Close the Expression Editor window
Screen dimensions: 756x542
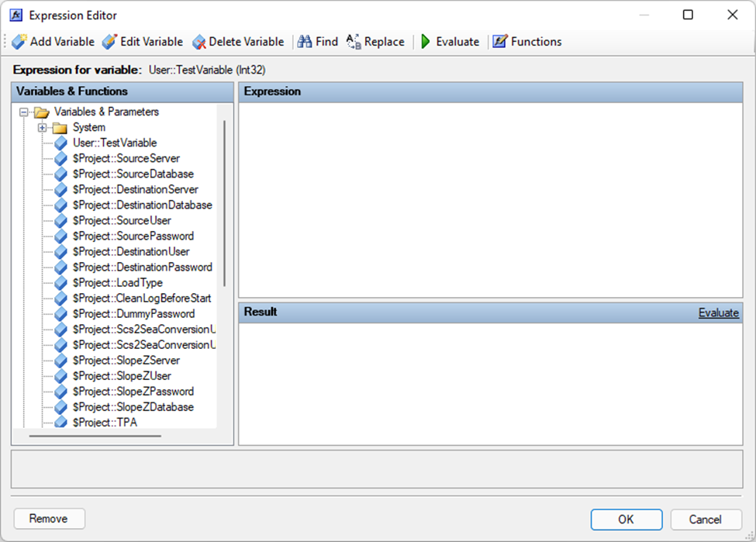click(x=733, y=15)
